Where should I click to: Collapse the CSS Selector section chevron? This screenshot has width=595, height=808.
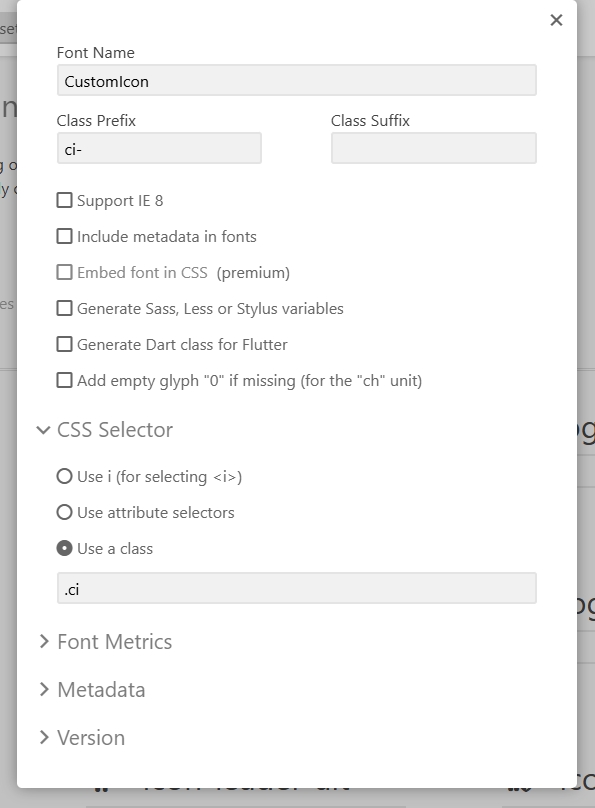coord(44,430)
